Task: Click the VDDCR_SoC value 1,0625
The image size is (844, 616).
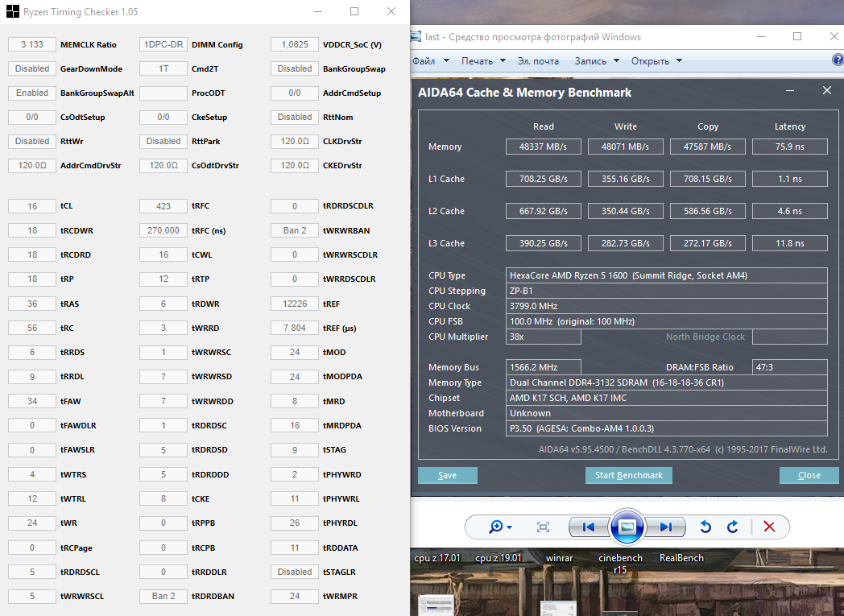Action: (x=295, y=44)
